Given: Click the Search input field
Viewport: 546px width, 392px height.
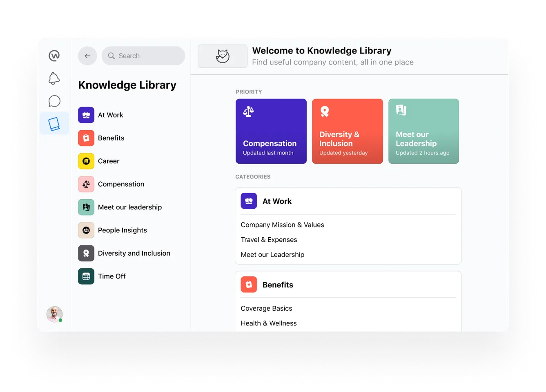Looking at the screenshot, I should [143, 56].
